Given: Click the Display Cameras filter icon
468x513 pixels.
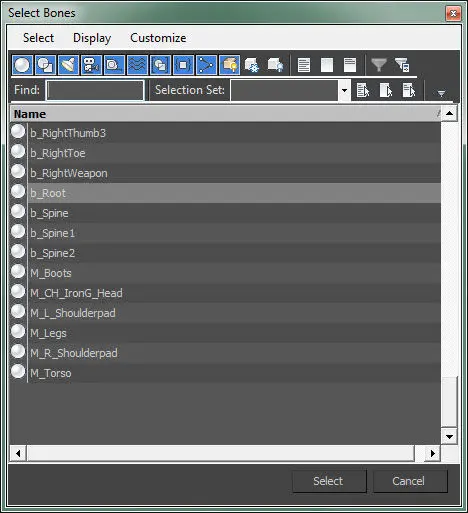Looking at the screenshot, I should pos(91,65).
